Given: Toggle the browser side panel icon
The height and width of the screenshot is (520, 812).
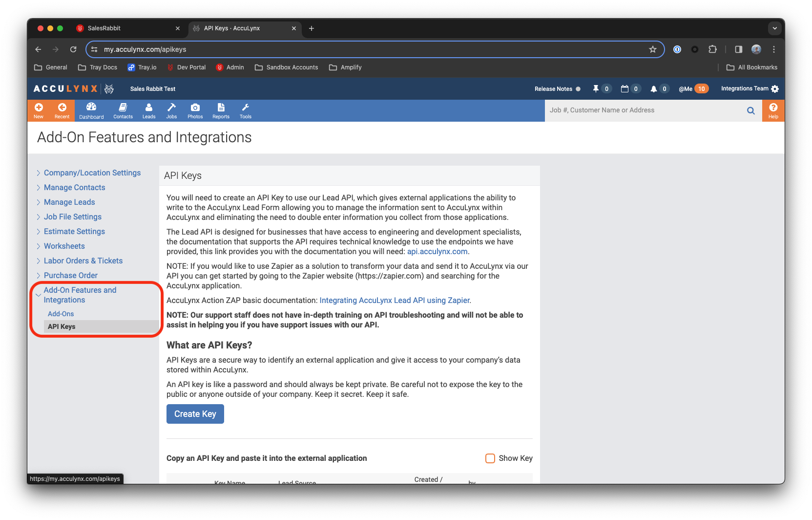Looking at the screenshot, I should [x=738, y=49].
